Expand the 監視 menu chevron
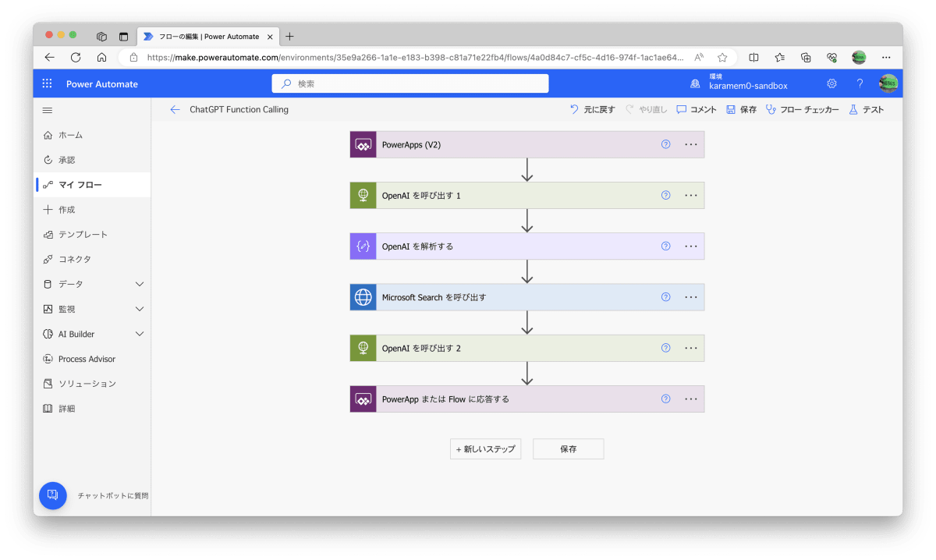This screenshot has width=936, height=560. [140, 309]
